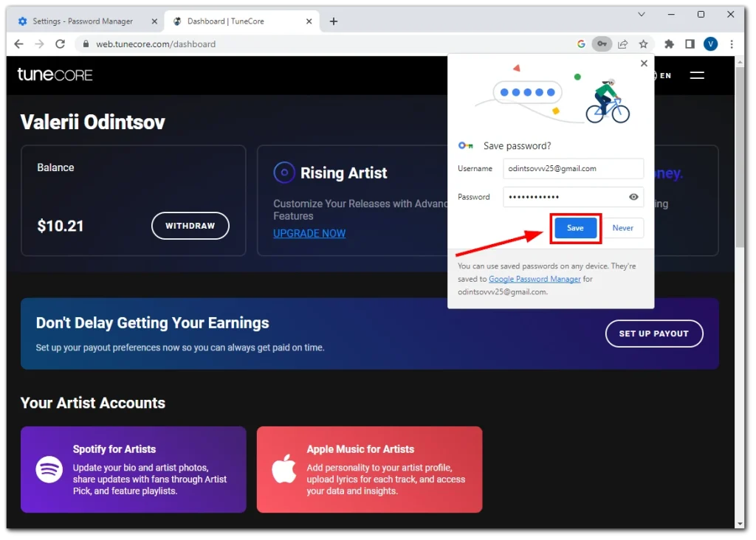The image size is (756, 540).
Task: Change language from EN
Action: (665, 76)
